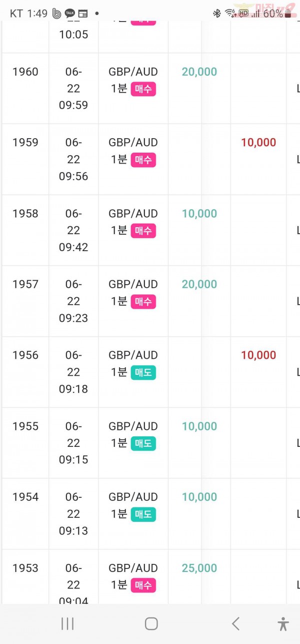Select the 매도 tag in row 1954
This screenshot has width=300, height=644.
(x=143, y=514)
